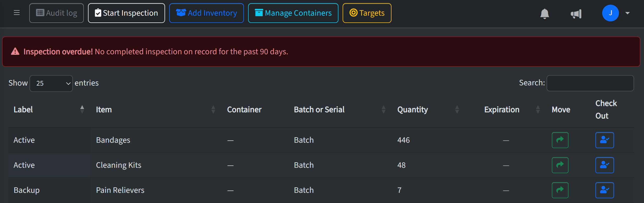Expand the user account chevron dropdown
The height and width of the screenshot is (203, 644).
(628, 13)
